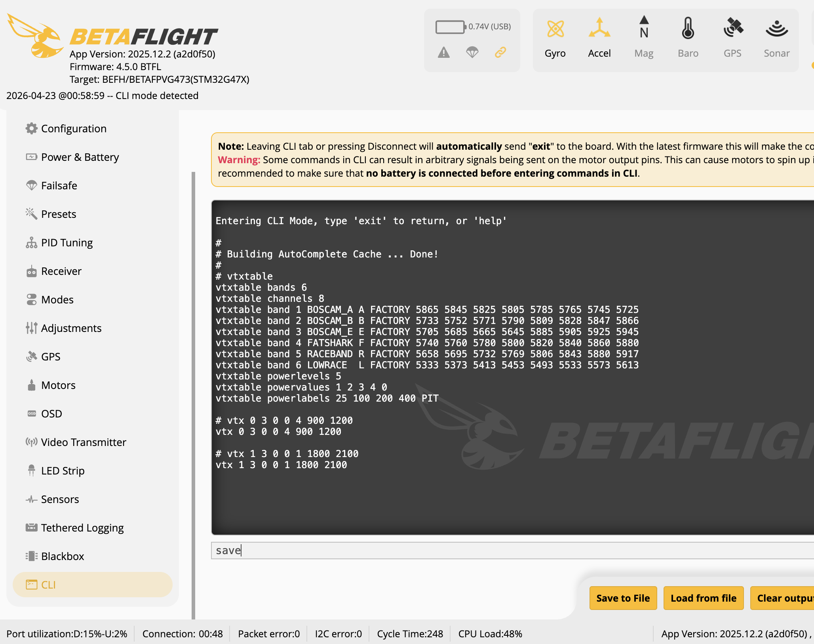Screen dimensions: 814x644
Task: Click the Baro thermometer icon
Action: 688,29
